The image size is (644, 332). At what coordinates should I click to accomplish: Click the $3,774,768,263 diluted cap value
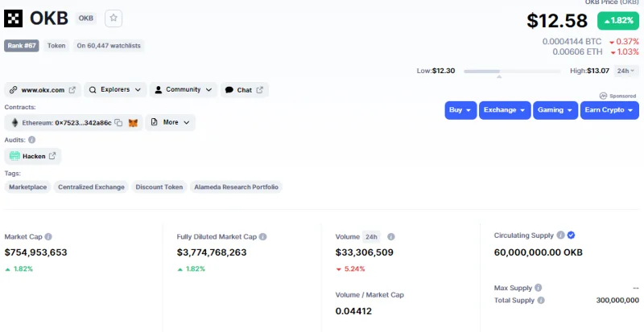coord(212,252)
